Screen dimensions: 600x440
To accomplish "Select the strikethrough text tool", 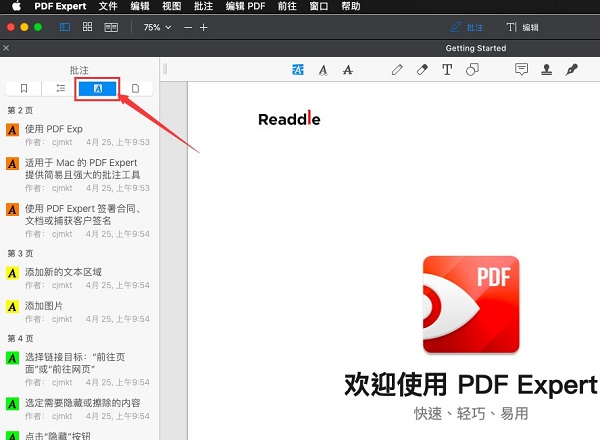I will 347,70.
